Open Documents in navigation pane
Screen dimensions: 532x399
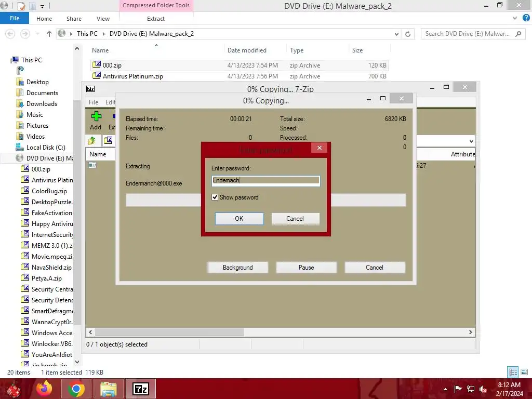click(x=42, y=92)
